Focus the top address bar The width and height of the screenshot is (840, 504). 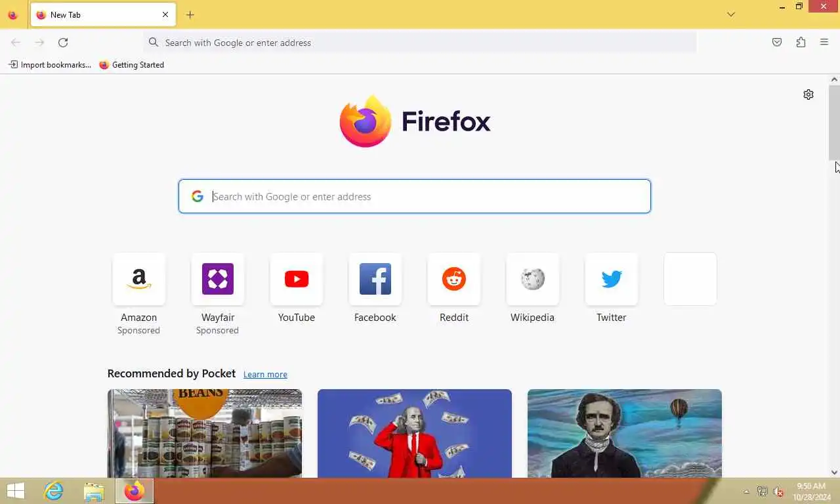pos(420,43)
